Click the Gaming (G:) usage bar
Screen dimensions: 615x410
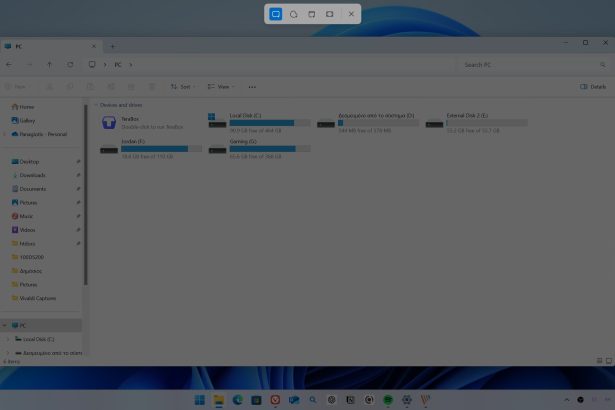click(270, 149)
